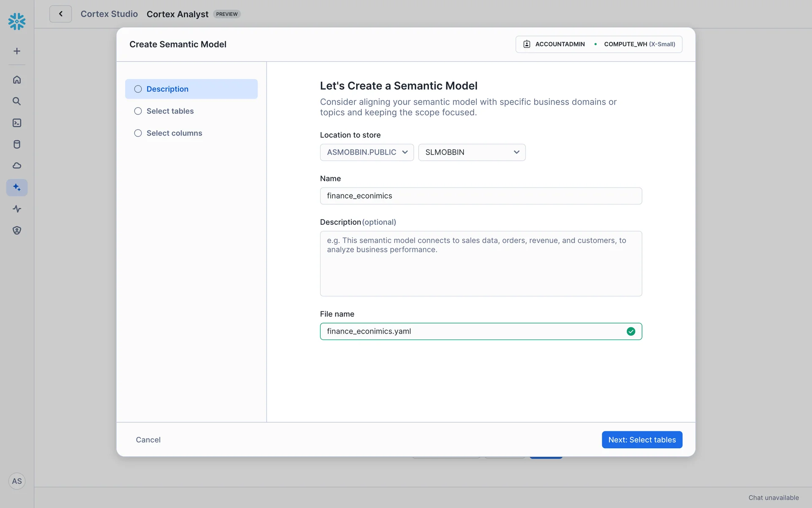Open the Monitoring activity pulse icon
The height and width of the screenshot is (508, 812).
17,209
